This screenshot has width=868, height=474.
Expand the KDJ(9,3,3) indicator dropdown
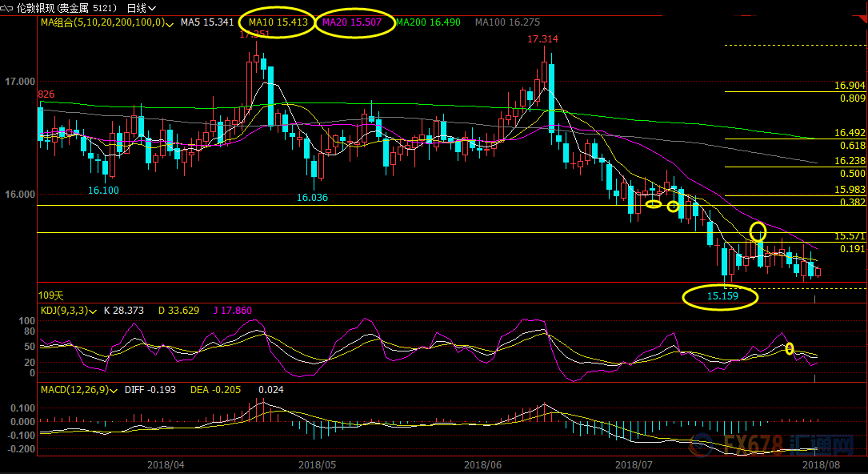93,311
